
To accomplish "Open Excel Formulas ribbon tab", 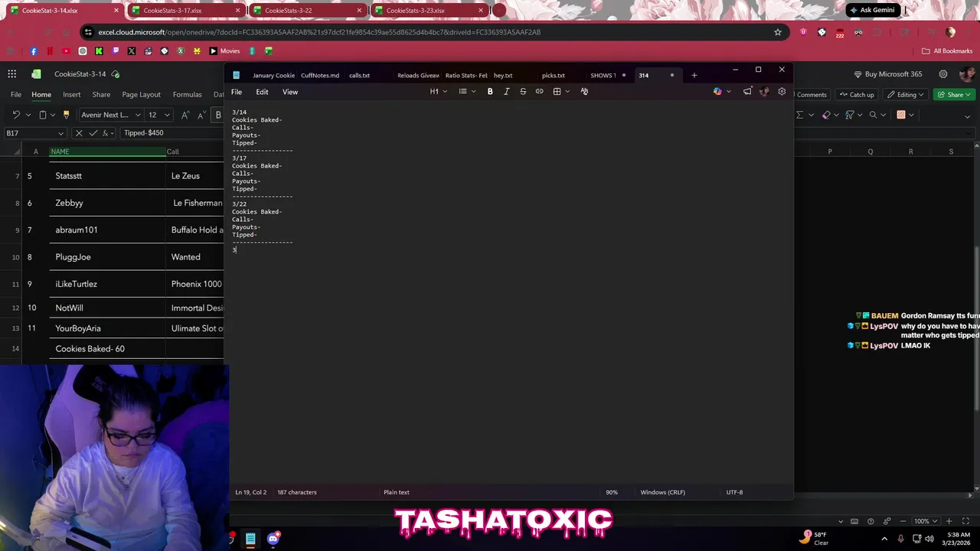I will click(188, 95).
